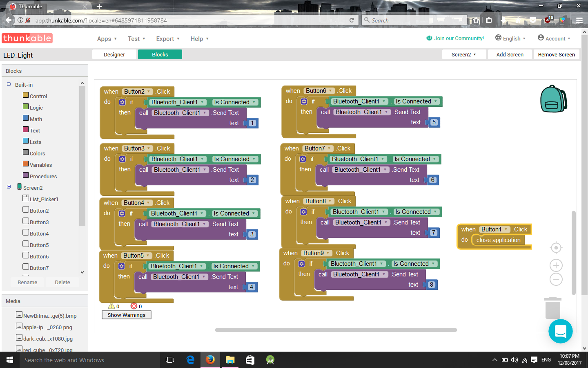
Task: Open the Help menu
Action: click(200, 39)
